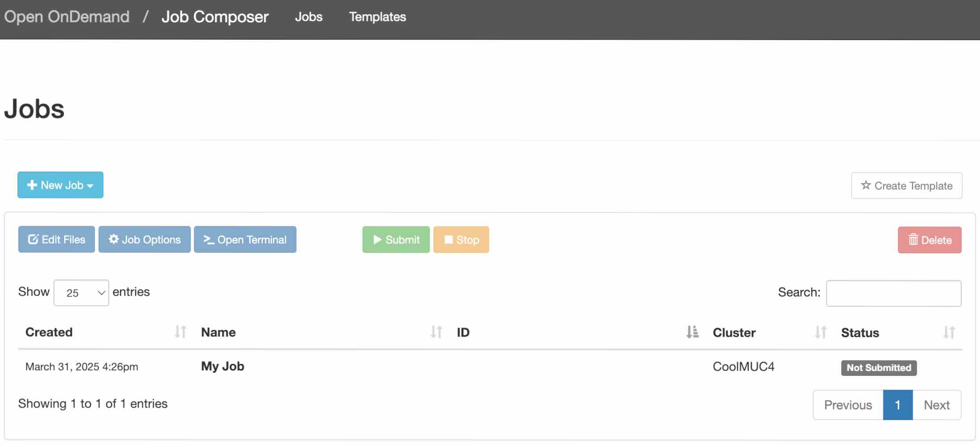Screen dimensions: 980x445
Task: Sort table by Created column arrows
Action: (181, 332)
